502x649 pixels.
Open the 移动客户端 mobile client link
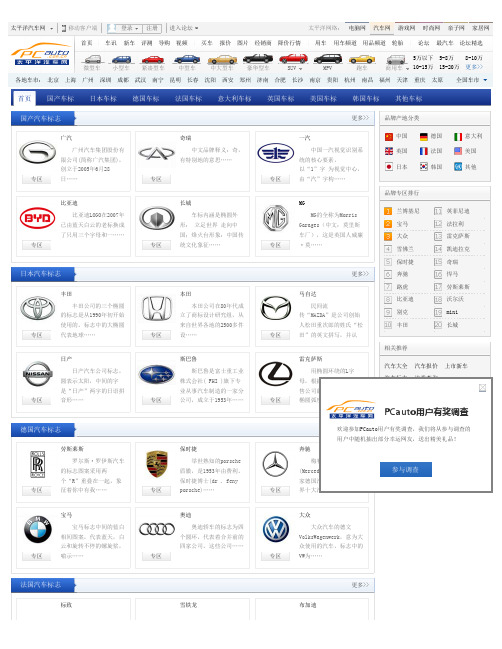pos(79,28)
